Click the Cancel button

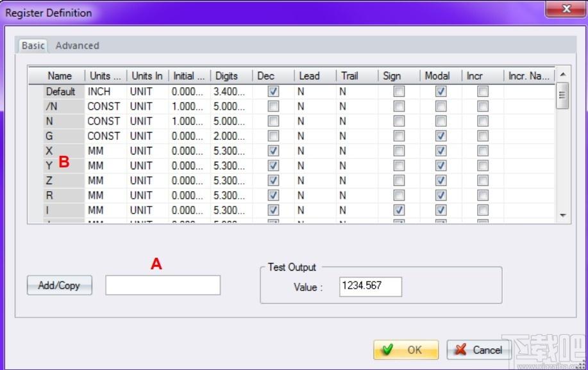[x=479, y=349]
